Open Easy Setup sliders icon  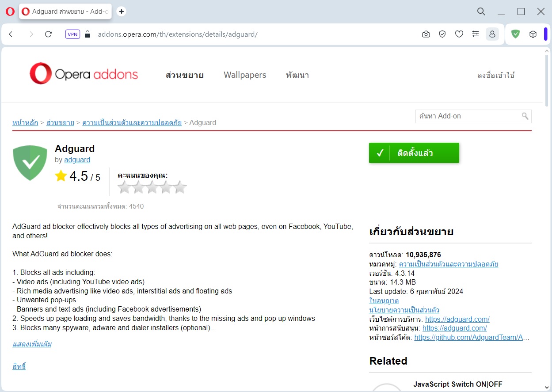point(476,34)
